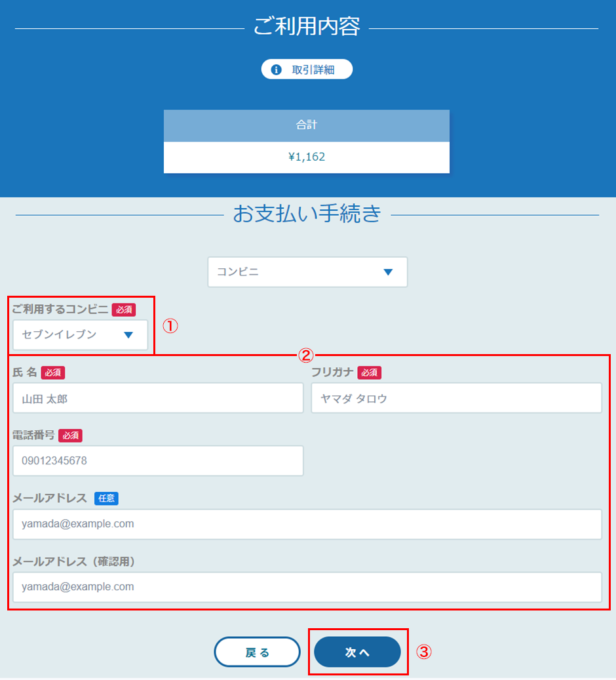Expand the セブンイレブン store dropdown

pyautogui.click(x=80, y=335)
